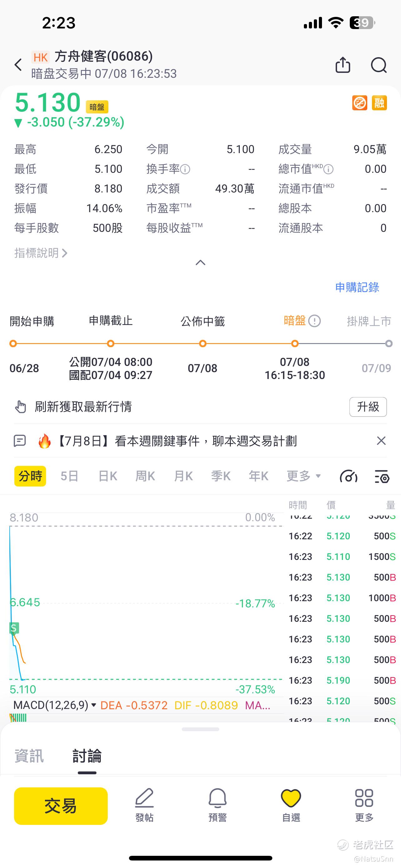Screen dimensions: 401x868
Task: Tap the 掛牌上市 timeline node
Action: [389, 344]
